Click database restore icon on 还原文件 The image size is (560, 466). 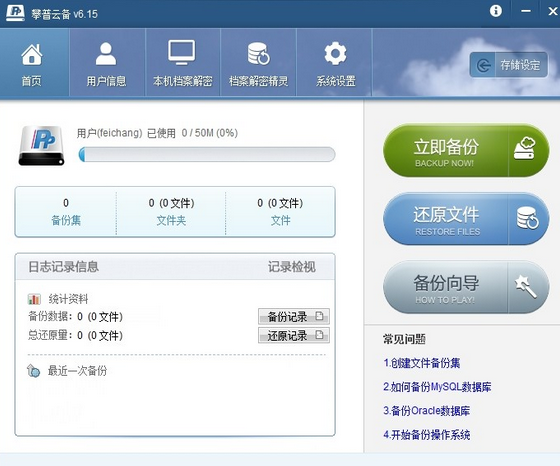528,217
